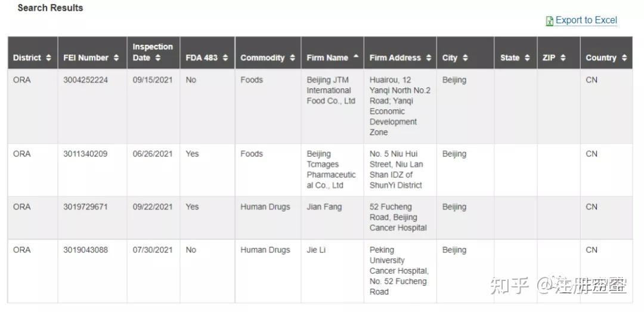This screenshot has width=644, height=312.
Task: Reverse Firm Name ascending sort arrow
Action: (x=356, y=57)
